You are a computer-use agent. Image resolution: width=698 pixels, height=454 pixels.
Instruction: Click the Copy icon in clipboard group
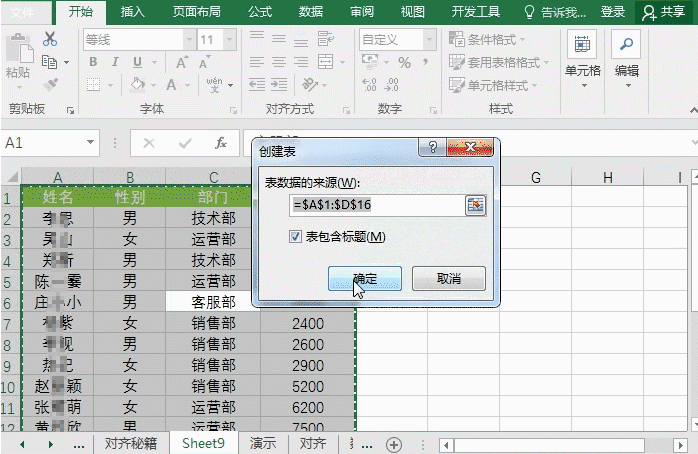pos(49,62)
